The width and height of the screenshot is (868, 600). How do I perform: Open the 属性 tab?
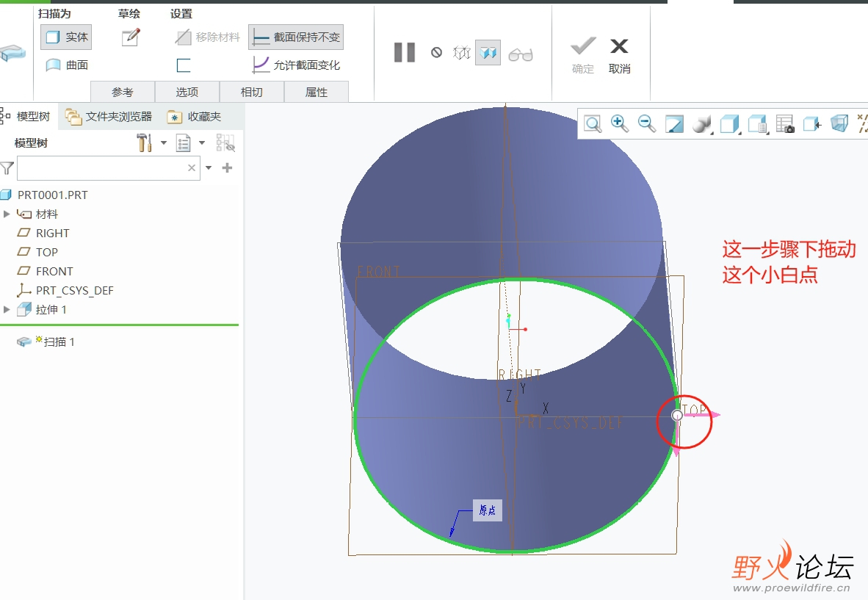point(317,92)
